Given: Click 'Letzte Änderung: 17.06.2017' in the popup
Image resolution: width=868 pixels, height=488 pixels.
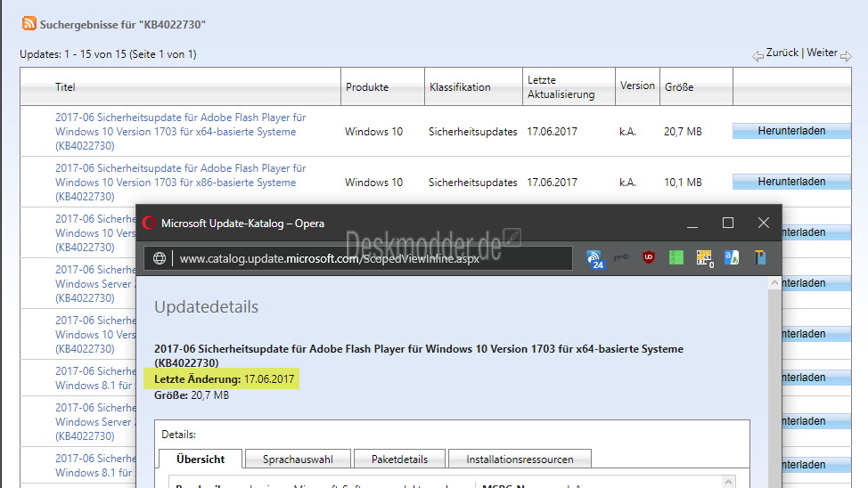Looking at the screenshot, I should pos(224,379).
